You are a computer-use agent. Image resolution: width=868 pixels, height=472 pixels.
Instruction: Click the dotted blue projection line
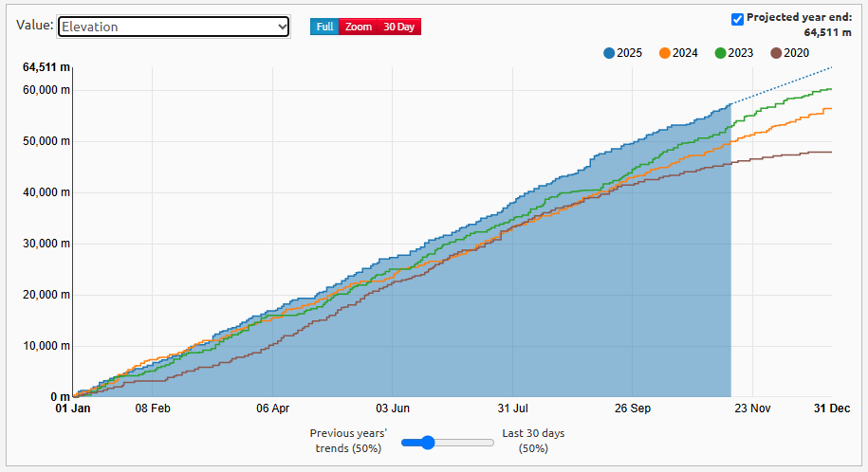click(x=783, y=85)
